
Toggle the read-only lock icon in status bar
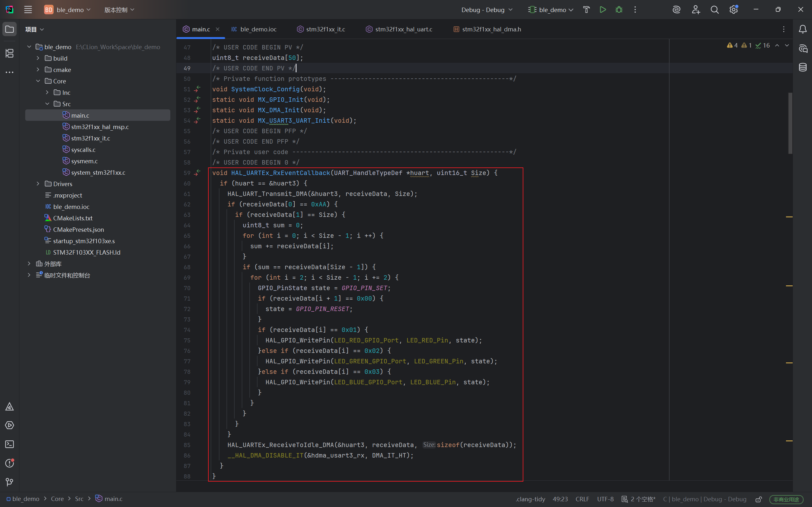[759, 499]
